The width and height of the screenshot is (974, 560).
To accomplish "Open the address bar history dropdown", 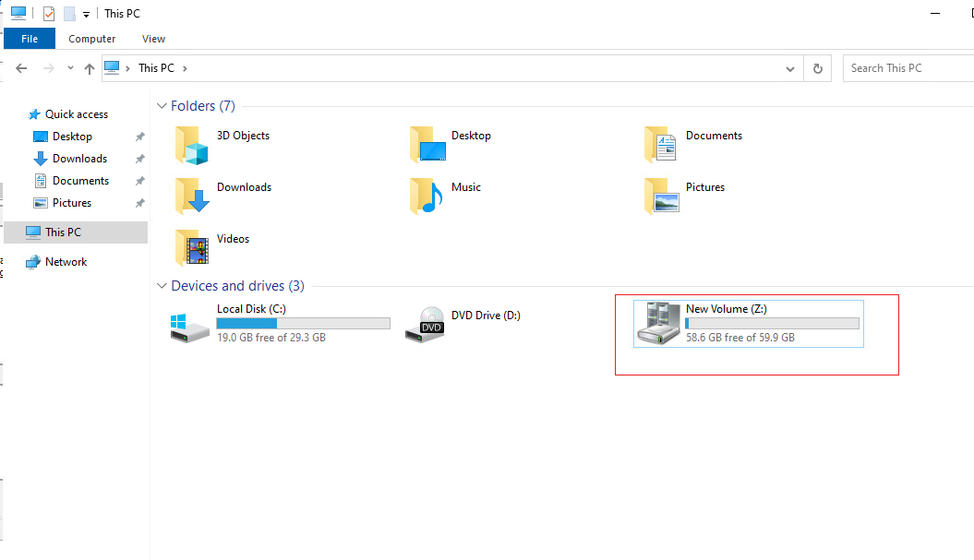I will click(790, 68).
